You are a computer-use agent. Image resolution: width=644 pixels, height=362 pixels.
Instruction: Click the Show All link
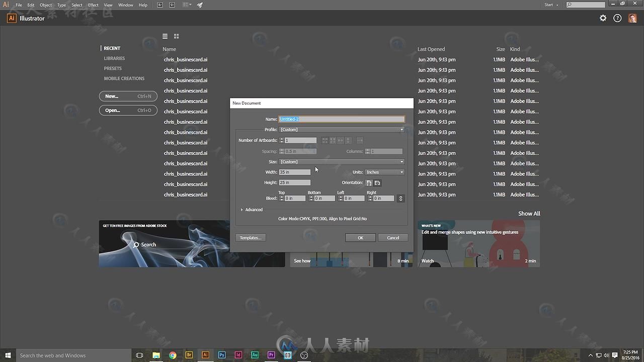click(529, 214)
